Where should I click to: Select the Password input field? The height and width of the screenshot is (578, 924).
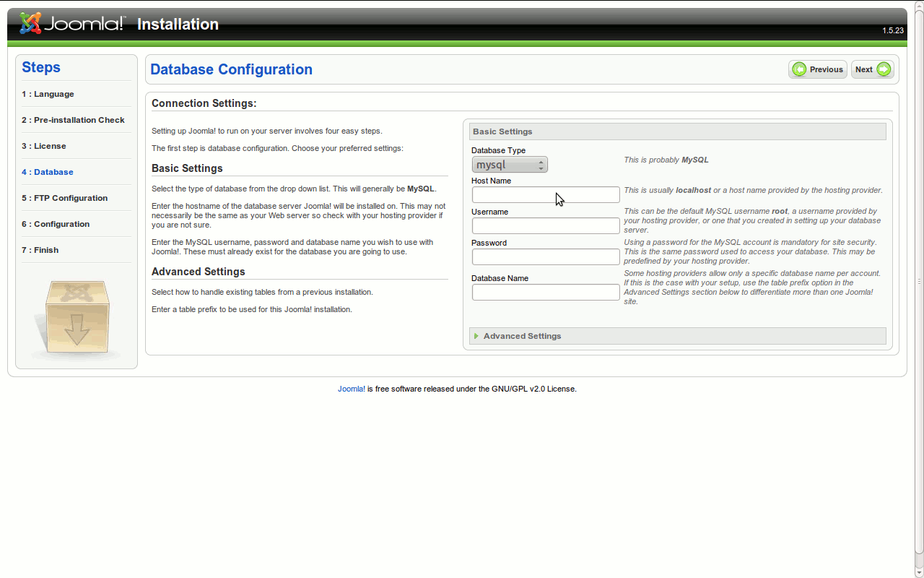click(546, 257)
